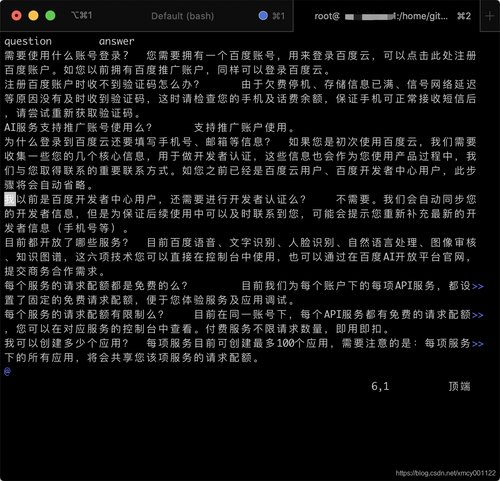Screen dimensions: 500x481
Task: Click the 'question' column header text
Action: point(28,41)
